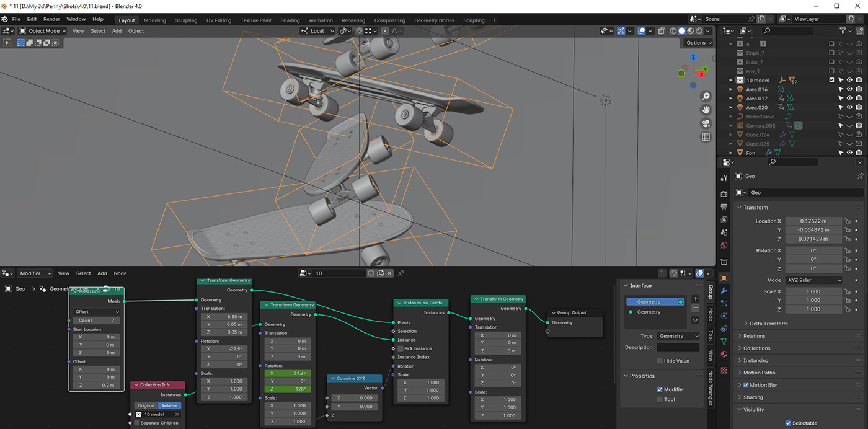Viewport: 868px width, 429px height.
Task: Hide Area.016 light in outliner
Action: click(x=849, y=89)
